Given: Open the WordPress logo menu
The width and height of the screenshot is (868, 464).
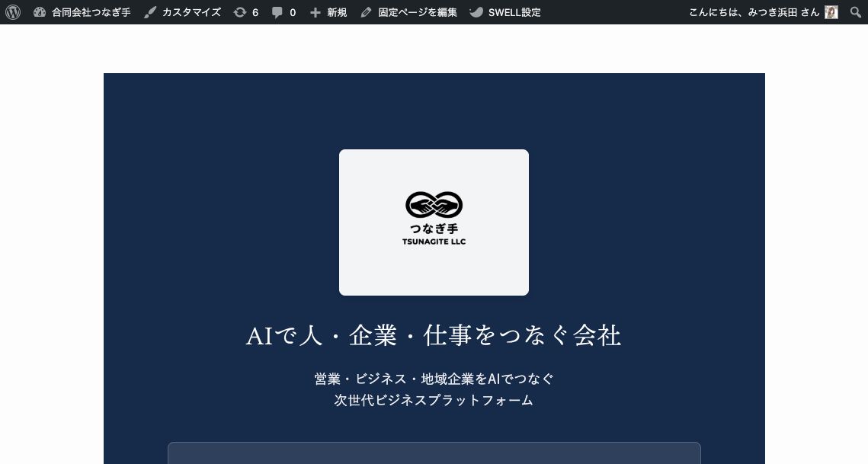Looking at the screenshot, I should (x=13, y=12).
